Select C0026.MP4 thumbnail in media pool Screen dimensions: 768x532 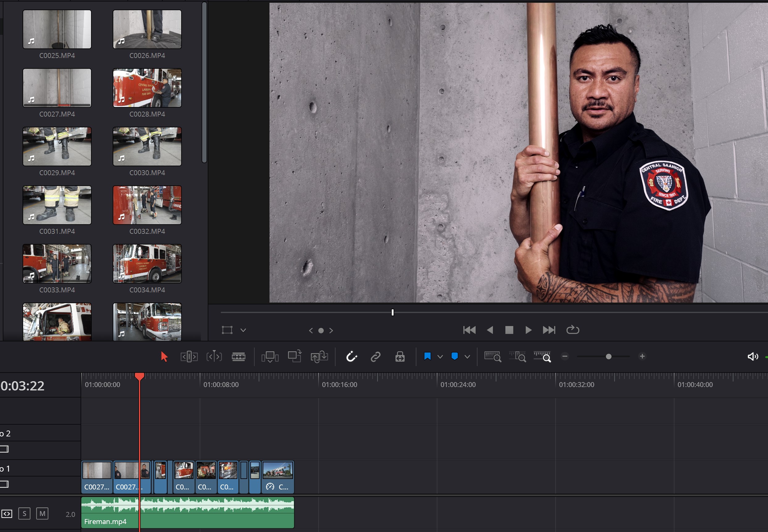click(x=147, y=29)
